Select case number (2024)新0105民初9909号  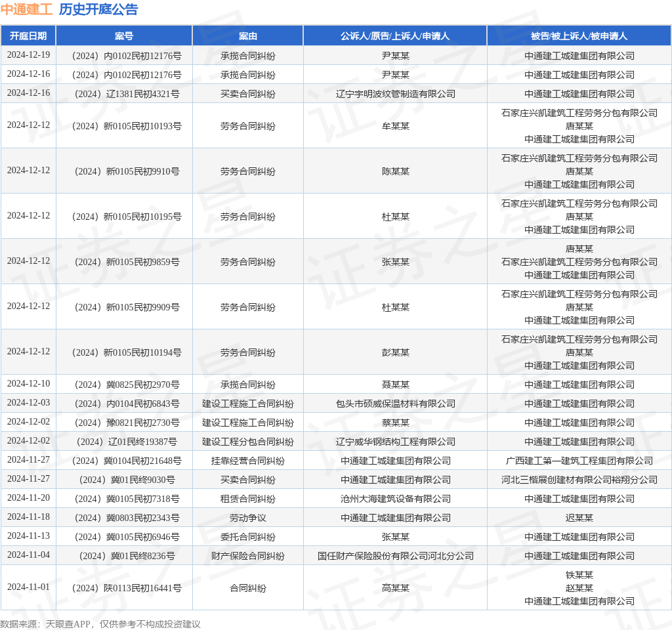tap(127, 307)
